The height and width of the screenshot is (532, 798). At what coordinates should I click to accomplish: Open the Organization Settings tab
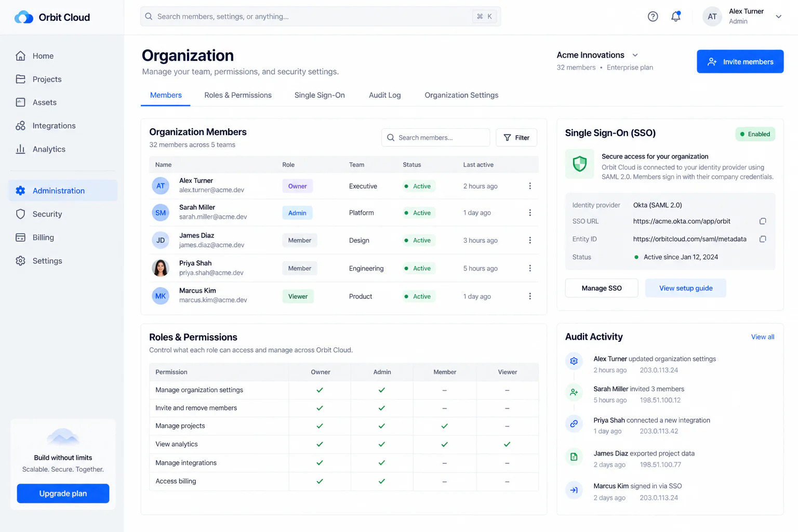pyautogui.click(x=461, y=95)
